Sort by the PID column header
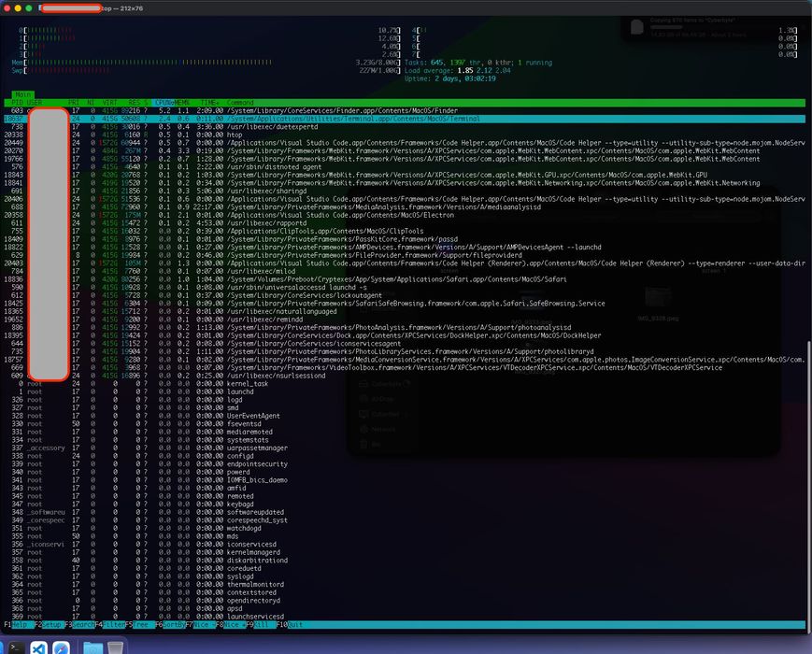 click(18, 103)
